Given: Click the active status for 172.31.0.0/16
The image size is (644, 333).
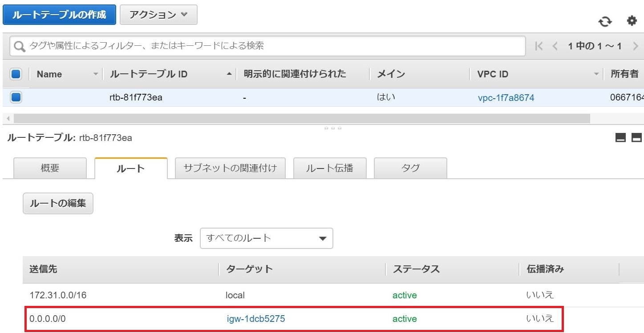Looking at the screenshot, I should tap(405, 295).
